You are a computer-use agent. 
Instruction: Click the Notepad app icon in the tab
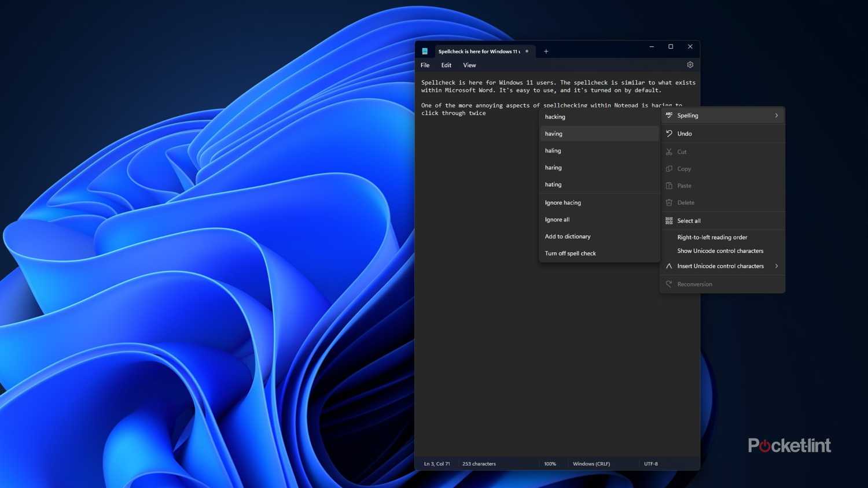425,51
